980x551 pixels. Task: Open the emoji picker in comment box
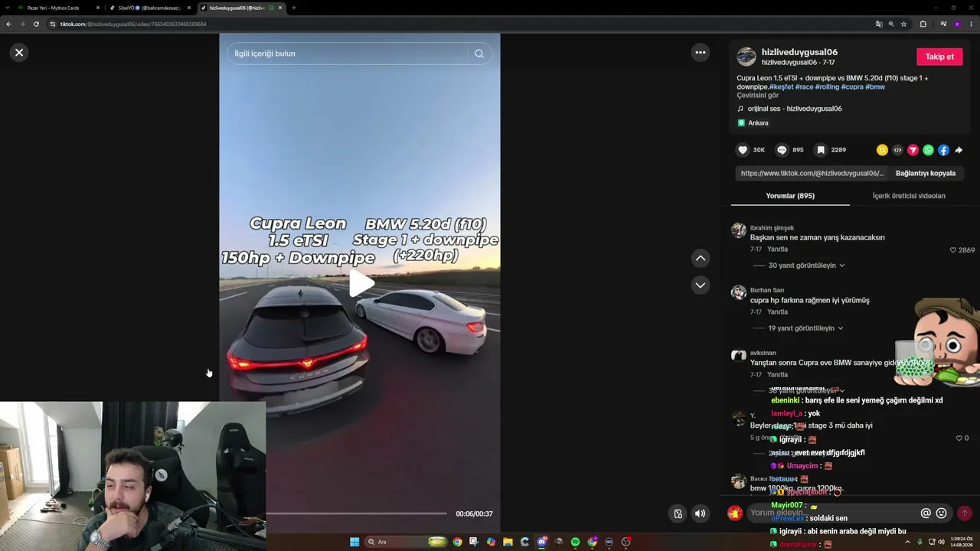942,514
